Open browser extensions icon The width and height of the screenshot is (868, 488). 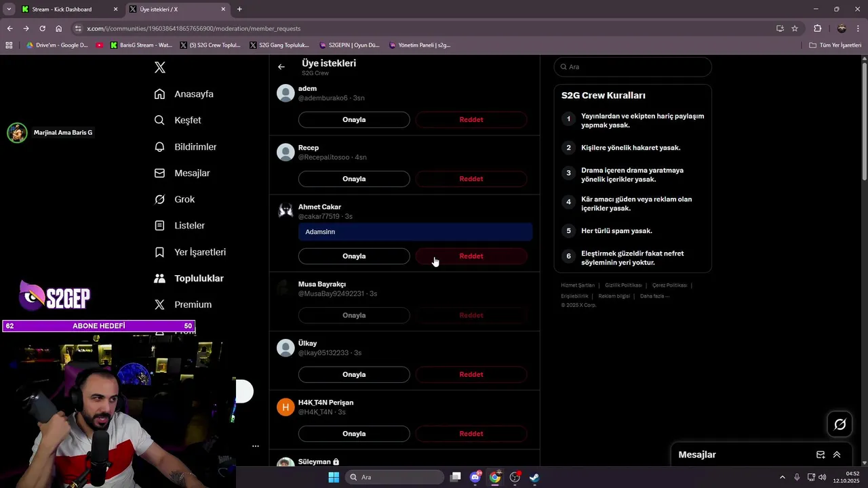point(817,28)
